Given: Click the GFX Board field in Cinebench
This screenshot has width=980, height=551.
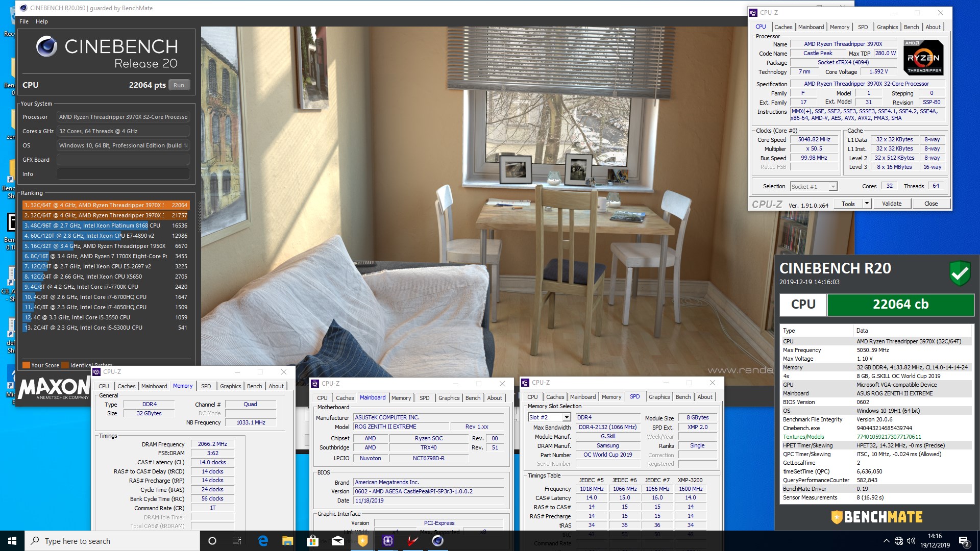Looking at the screenshot, I should point(123,160).
